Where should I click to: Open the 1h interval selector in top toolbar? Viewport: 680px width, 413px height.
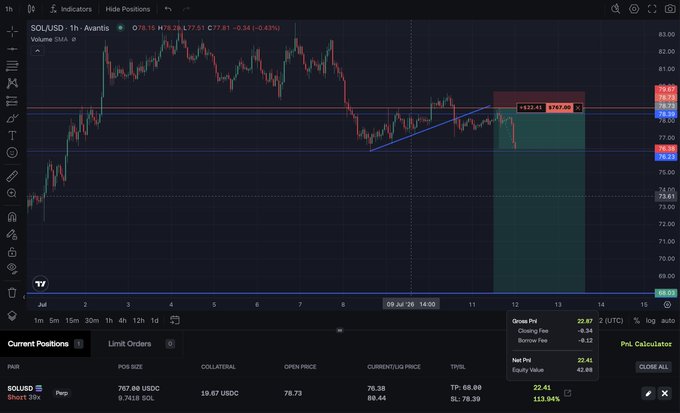coord(9,9)
